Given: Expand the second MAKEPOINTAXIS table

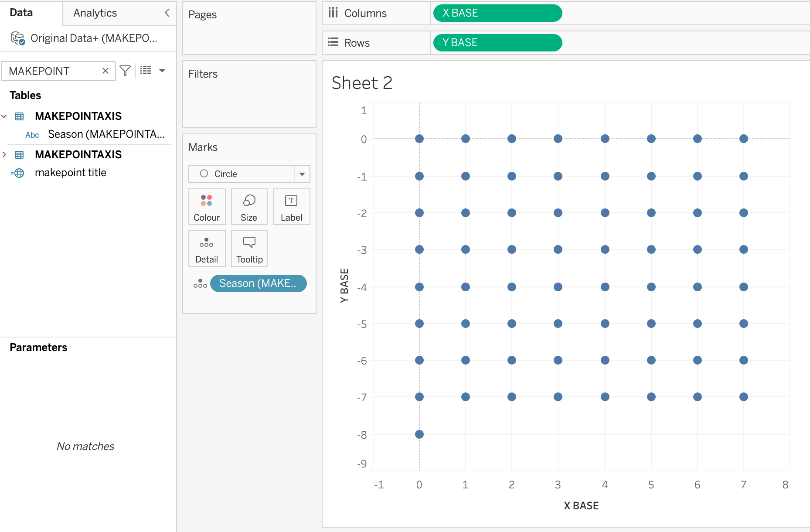Looking at the screenshot, I should click(x=4, y=155).
